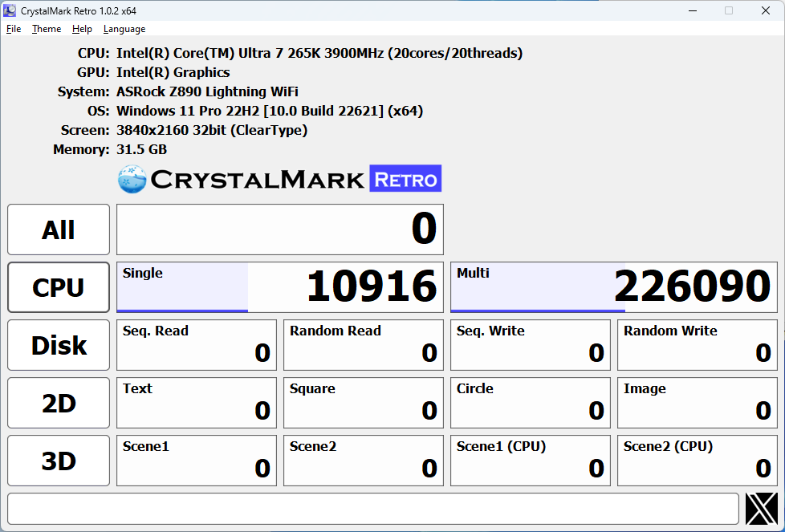Click the Random Read score cell
785x532 pixels.
tap(364, 345)
